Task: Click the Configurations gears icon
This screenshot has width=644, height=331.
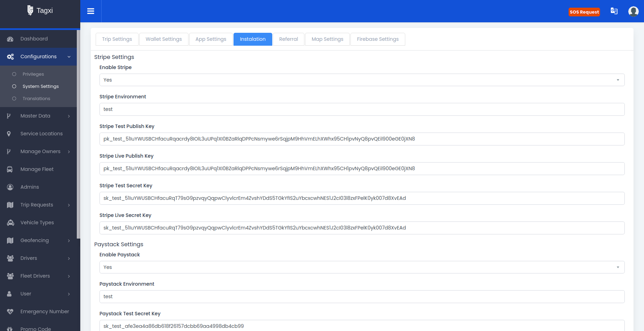Action: click(x=10, y=57)
